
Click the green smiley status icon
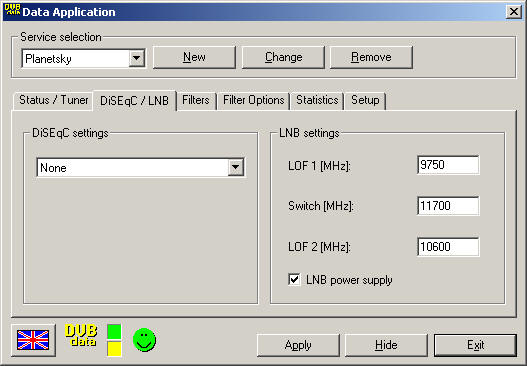(x=144, y=340)
